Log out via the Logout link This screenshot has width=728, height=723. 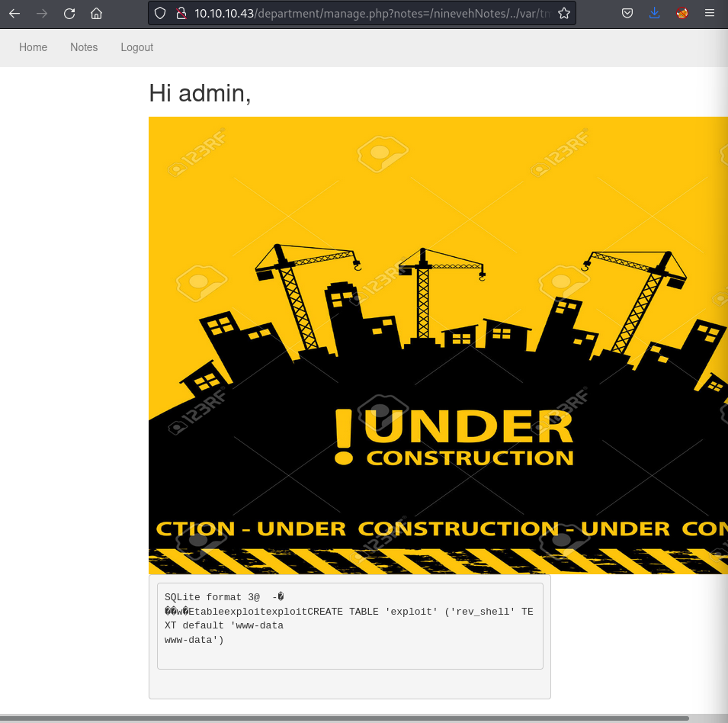[136, 47]
